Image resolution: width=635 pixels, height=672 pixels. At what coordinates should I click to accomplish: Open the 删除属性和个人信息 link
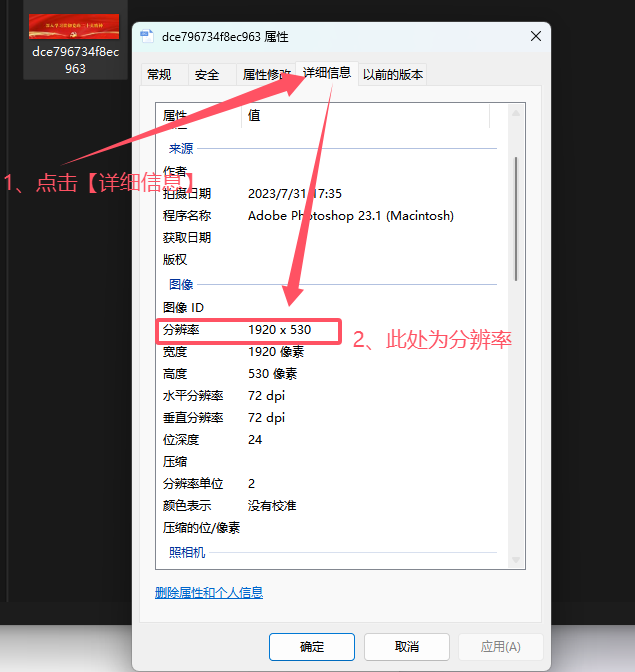(209, 593)
